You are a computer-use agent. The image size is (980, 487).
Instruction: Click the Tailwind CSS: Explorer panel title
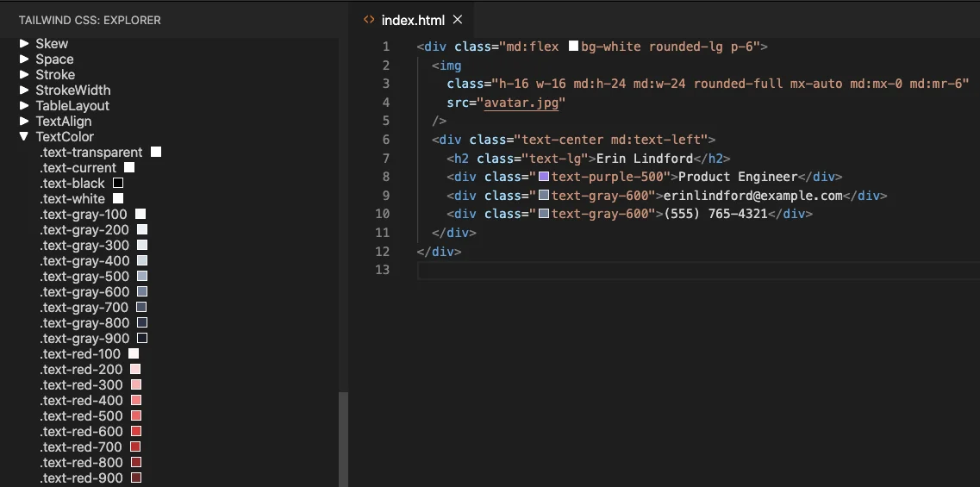coord(90,21)
